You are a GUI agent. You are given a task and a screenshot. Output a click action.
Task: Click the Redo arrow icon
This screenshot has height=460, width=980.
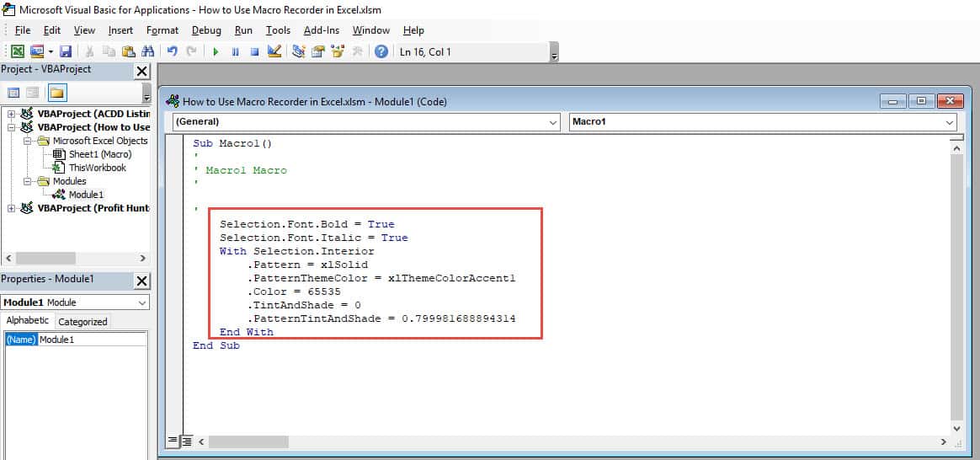tap(191, 52)
